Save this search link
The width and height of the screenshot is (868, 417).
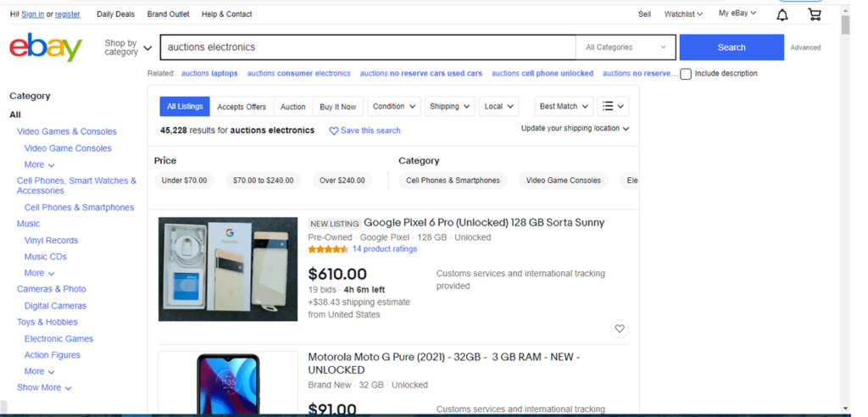pos(364,131)
